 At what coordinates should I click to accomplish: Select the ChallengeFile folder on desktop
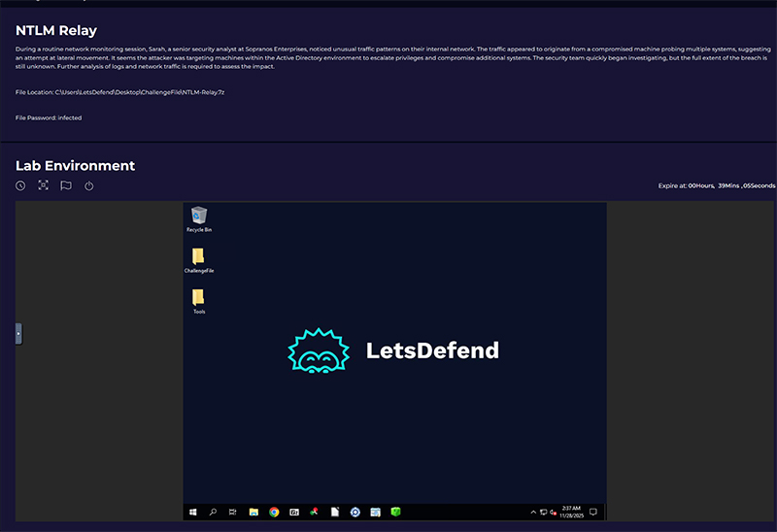[x=198, y=259]
